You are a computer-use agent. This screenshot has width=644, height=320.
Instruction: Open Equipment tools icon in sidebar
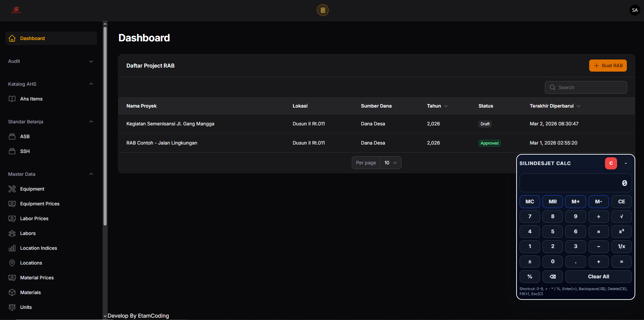[x=12, y=189]
